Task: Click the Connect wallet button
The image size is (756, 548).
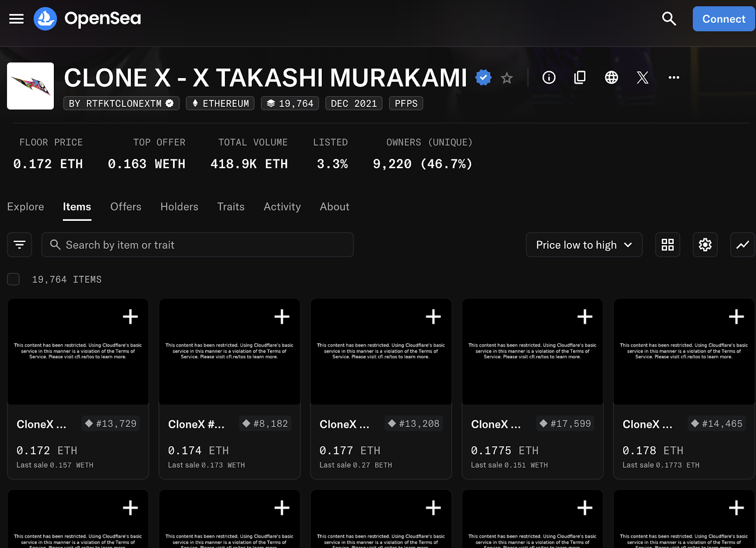Action: tap(723, 19)
